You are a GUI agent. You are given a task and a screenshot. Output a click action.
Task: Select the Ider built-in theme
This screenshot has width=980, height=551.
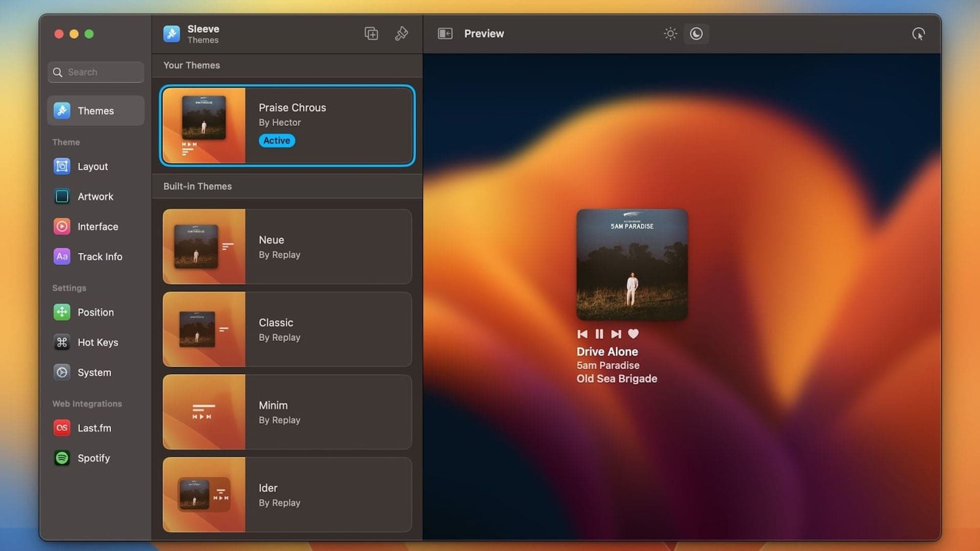(x=287, y=495)
